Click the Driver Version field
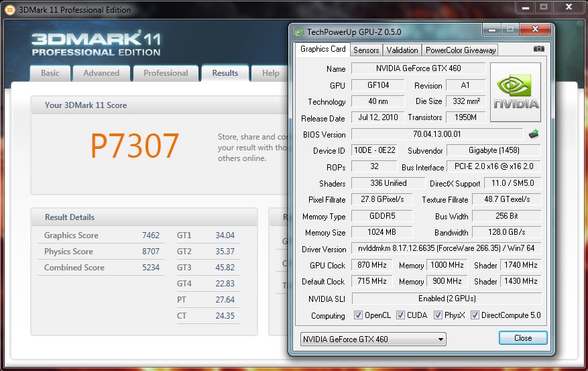This screenshot has width=588, height=371. (x=447, y=248)
